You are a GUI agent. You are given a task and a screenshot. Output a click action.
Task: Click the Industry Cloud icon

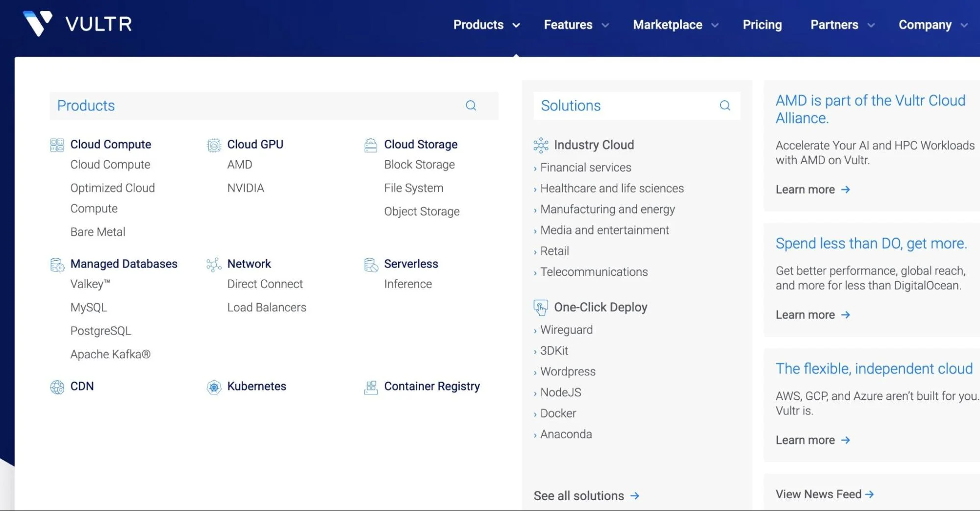pos(541,145)
